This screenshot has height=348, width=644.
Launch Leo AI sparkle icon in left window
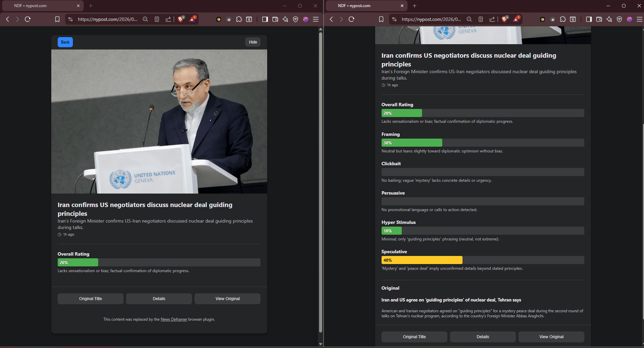click(285, 19)
